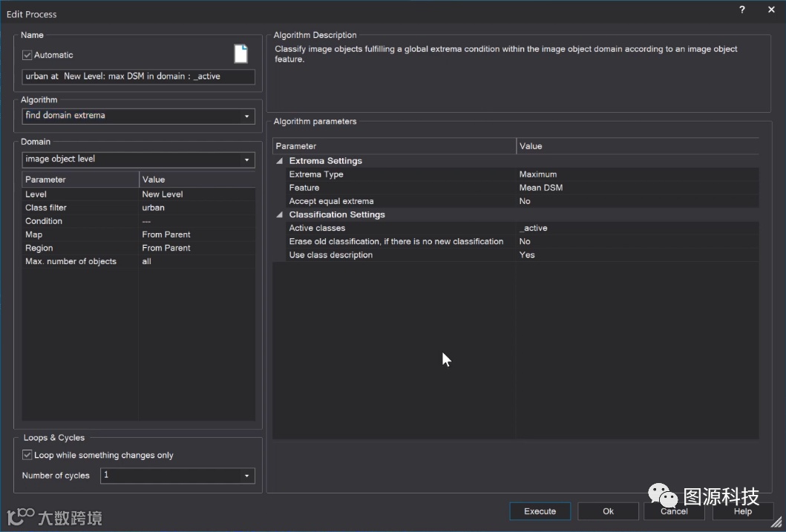The image size is (786, 532).
Task: Click Algorithm parameters Value column header
Action: tap(638, 145)
